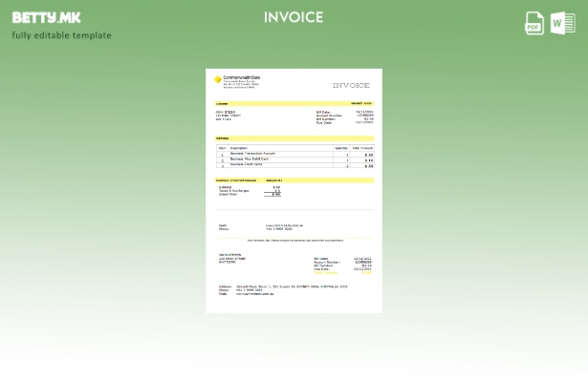Click the large INVOICE title inside document
The image size is (588, 382).
(351, 86)
